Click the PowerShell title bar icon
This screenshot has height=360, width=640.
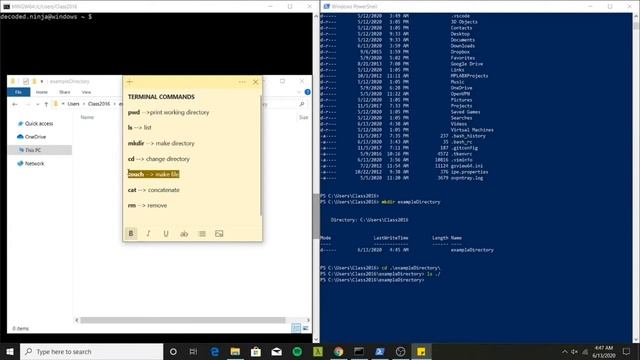coord(327,7)
